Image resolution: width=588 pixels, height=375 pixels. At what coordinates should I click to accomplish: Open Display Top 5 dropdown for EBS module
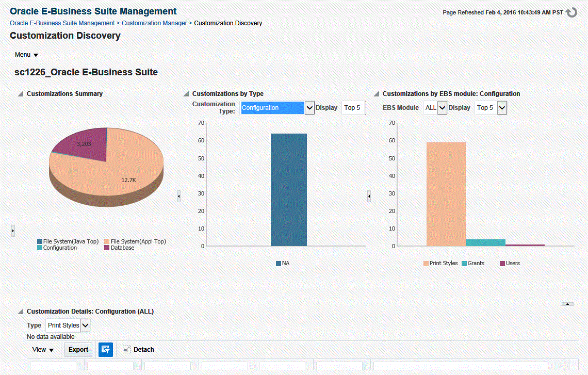(x=502, y=108)
